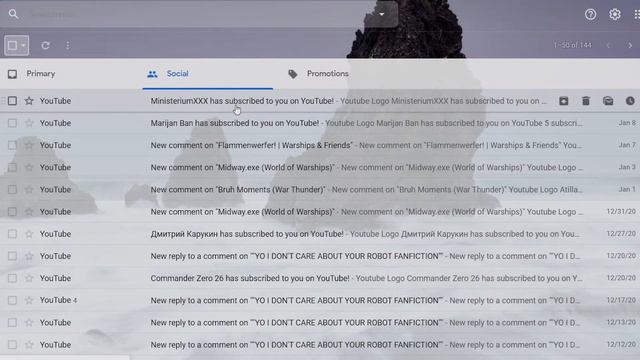Star the 12/13/20 robot fanfiction email
640x360 pixels.
[29, 322]
